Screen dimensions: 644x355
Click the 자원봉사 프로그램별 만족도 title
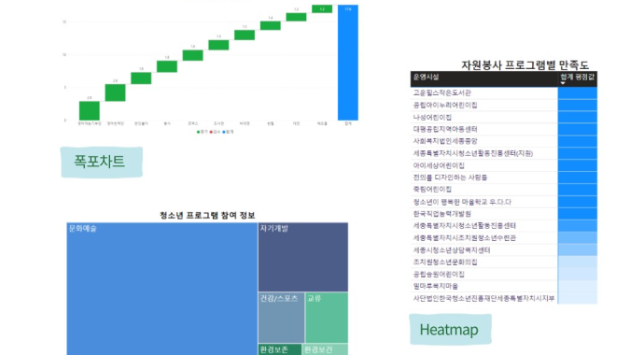[525, 64]
